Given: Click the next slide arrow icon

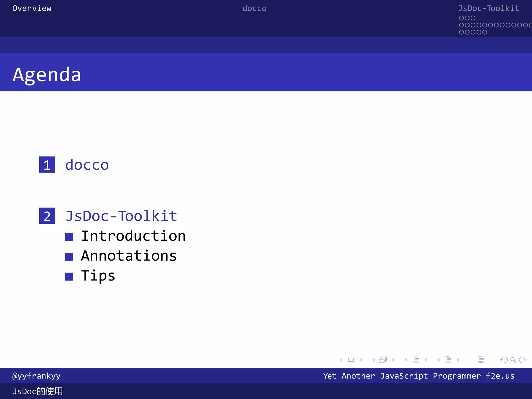Looking at the screenshot, I should [361, 360].
